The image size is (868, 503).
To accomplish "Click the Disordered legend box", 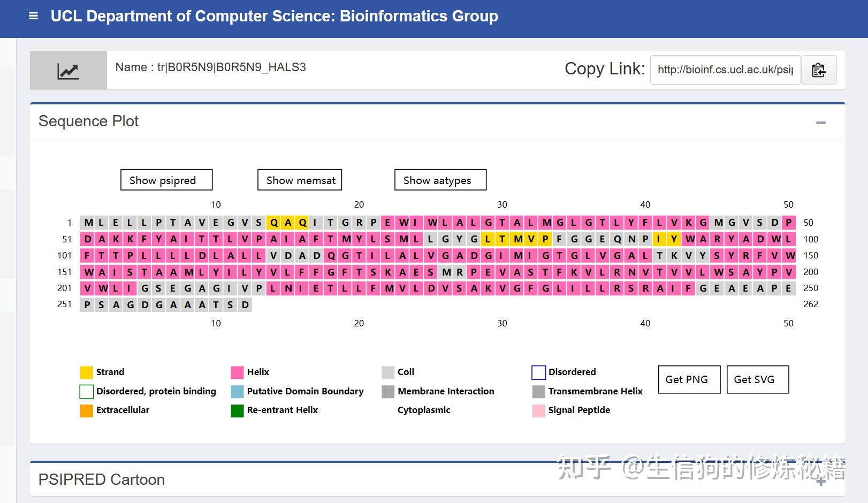I will [538, 372].
